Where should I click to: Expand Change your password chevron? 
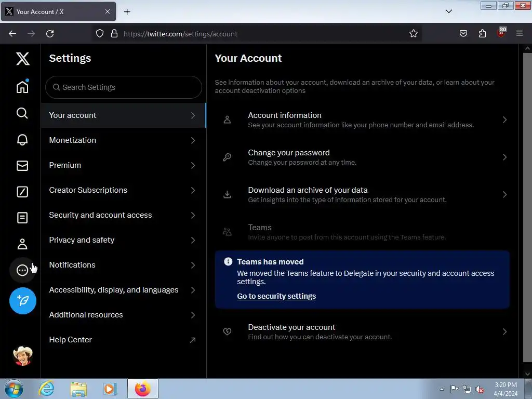pyautogui.click(x=504, y=157)
